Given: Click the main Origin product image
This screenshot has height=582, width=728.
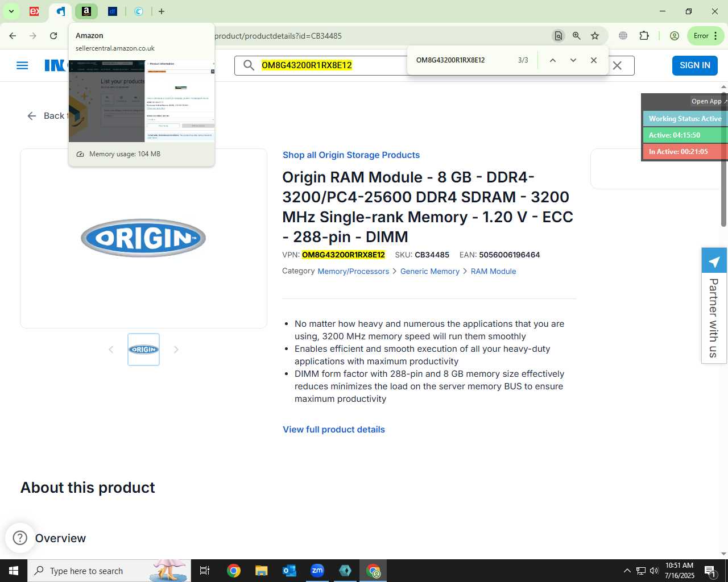Looking at the screenshot, I should click(143, 238).
